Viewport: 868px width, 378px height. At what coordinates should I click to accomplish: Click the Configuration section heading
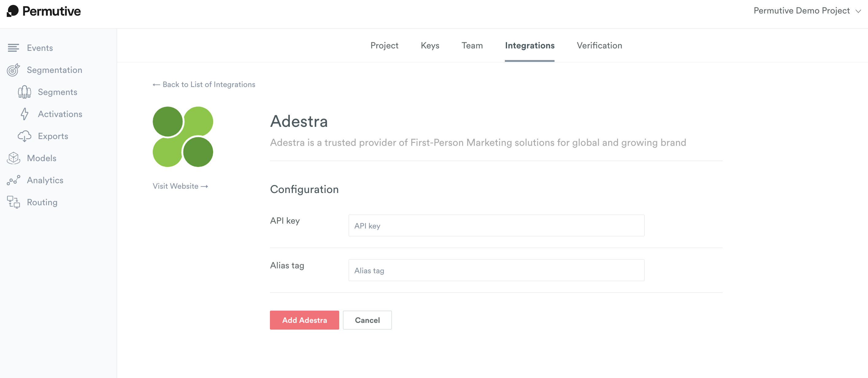pos(304,189)
